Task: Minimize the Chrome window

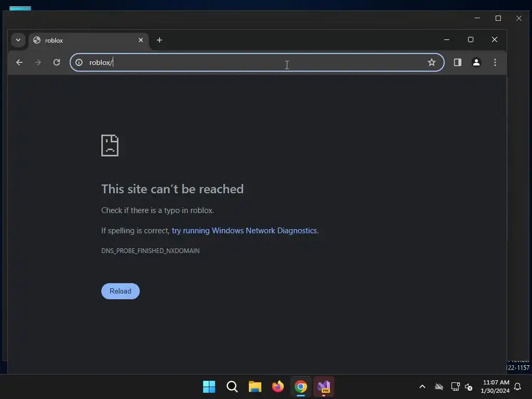Action: (447, 39)
